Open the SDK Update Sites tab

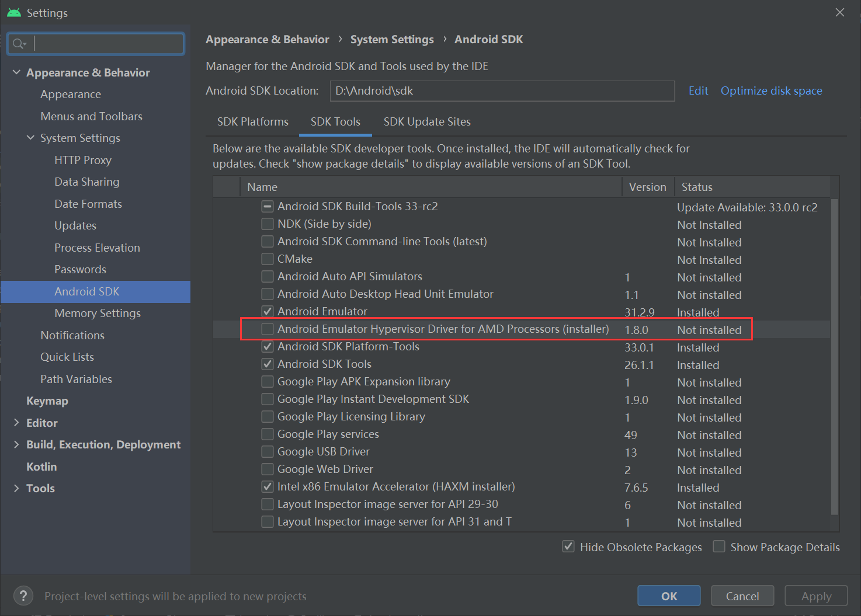(427, 121)
